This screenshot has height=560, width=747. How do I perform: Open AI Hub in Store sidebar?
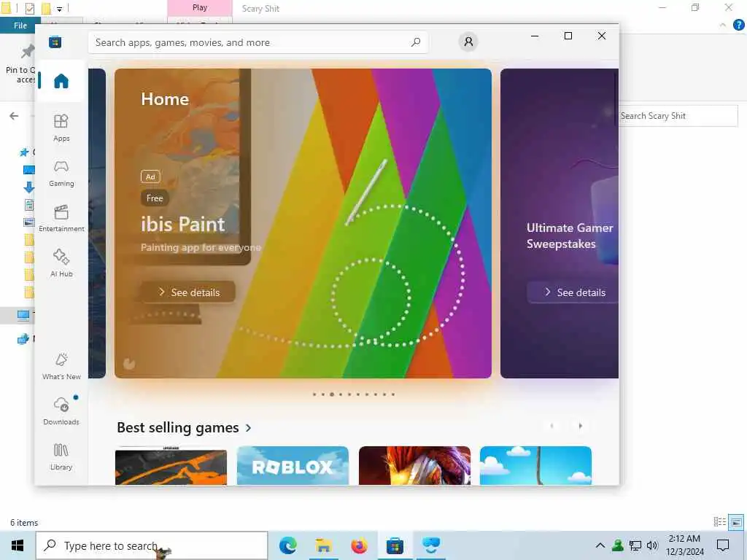click(x=61, y=262)
